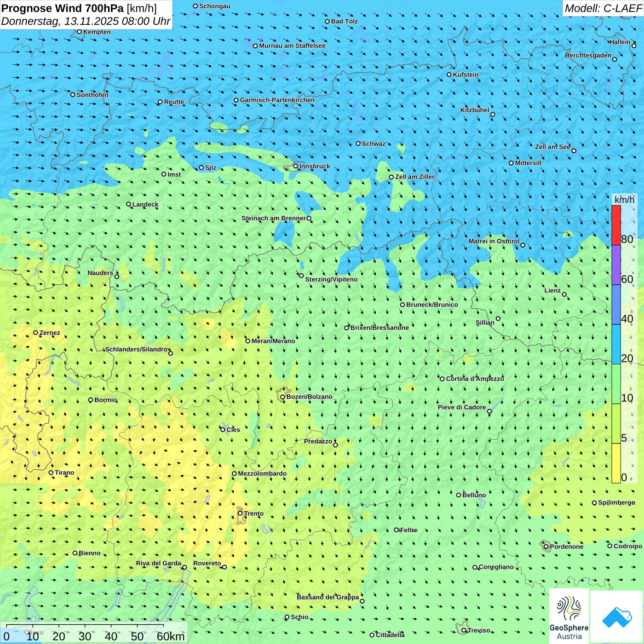Click the Bozen/Bolzano city marker

coord(283,397)
